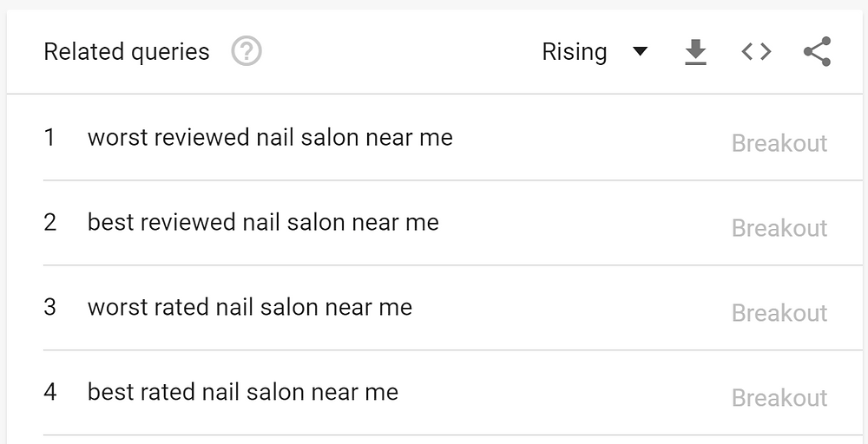868x444 pixels.
Task: Select the Rising sort label
Action: coord(574,53)
